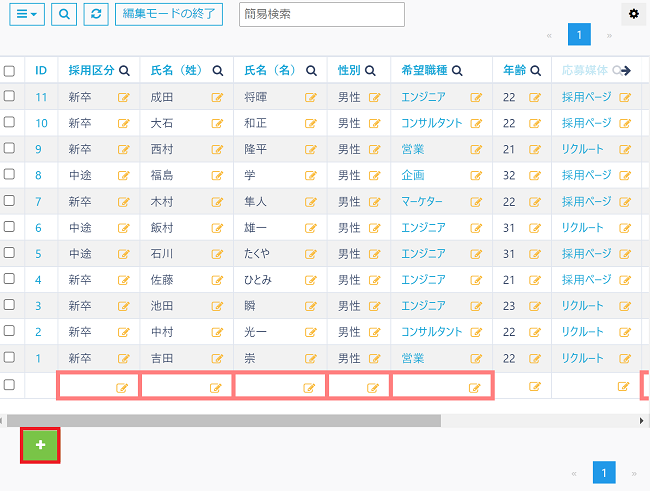This screenshot has width=650, height=491.
Task: Open the gear settings icon
Action: pos(633,13)
